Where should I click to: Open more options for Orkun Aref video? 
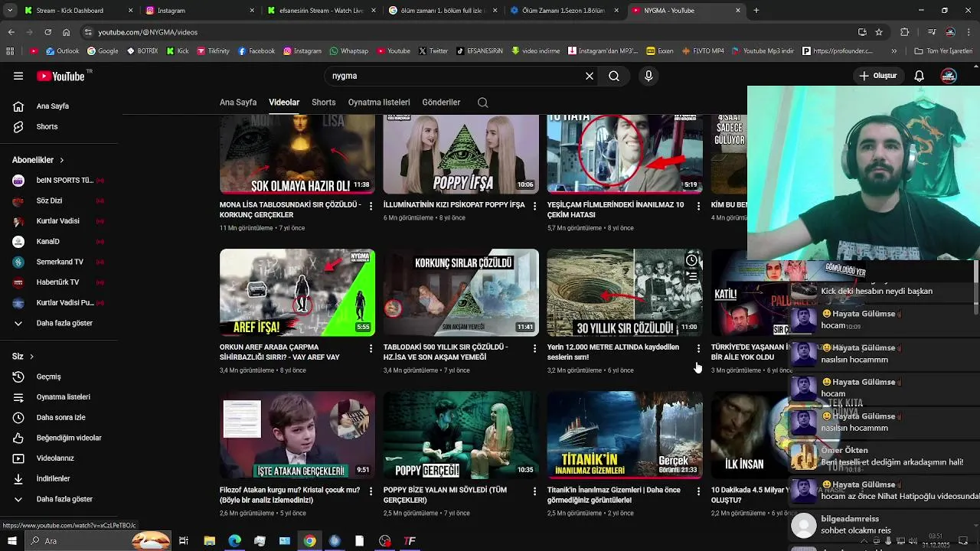point(371,348)
